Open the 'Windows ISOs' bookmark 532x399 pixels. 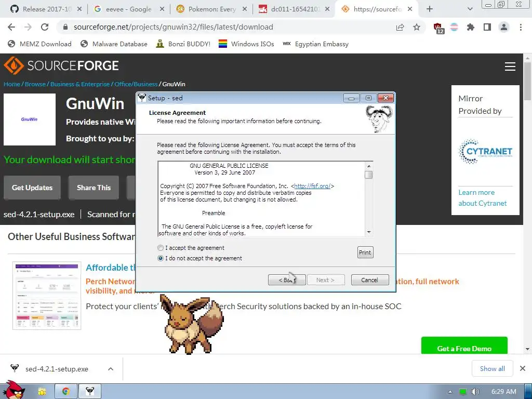[246, 44]
